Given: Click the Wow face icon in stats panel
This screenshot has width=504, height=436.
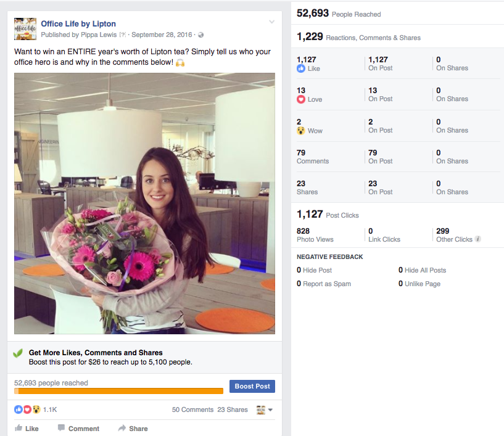Looking at the screenshot, I should pyautogui.click(x=301, y=131).
